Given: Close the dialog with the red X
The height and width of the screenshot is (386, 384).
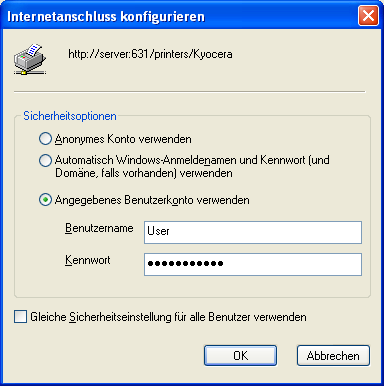Looking at the screenshot, I should (x=368, y=16).
